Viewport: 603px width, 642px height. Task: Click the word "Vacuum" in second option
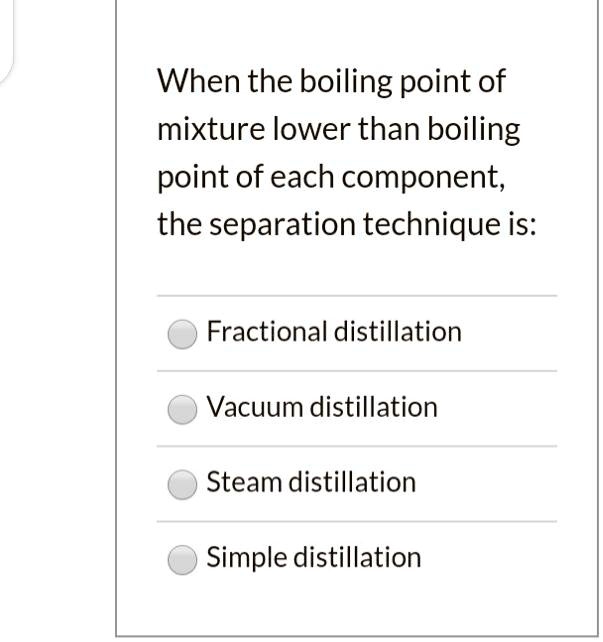[x=255, y=407]
